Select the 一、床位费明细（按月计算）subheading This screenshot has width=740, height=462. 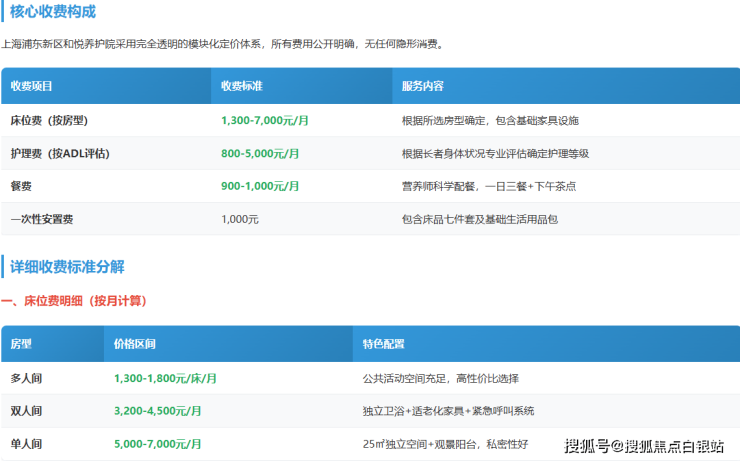tap(80, 300)
